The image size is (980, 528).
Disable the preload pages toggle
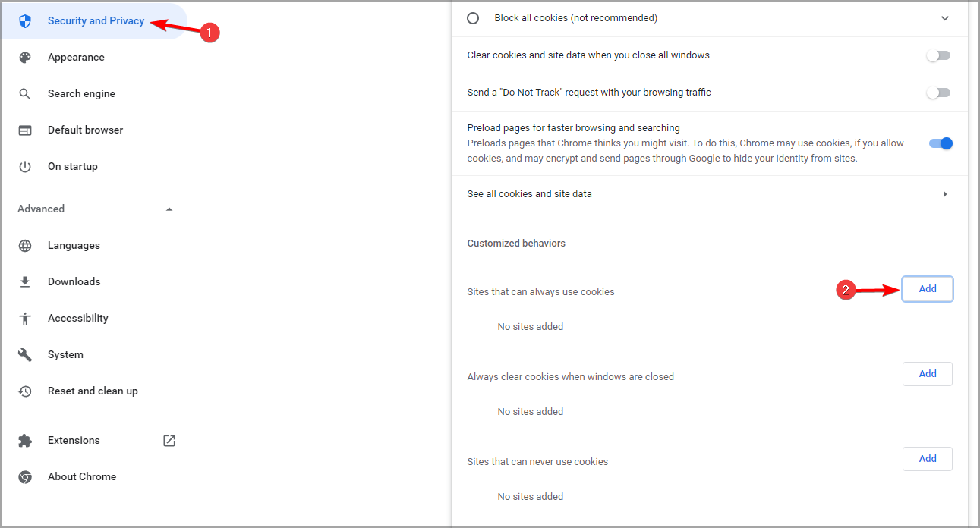(x=941, y=143)
